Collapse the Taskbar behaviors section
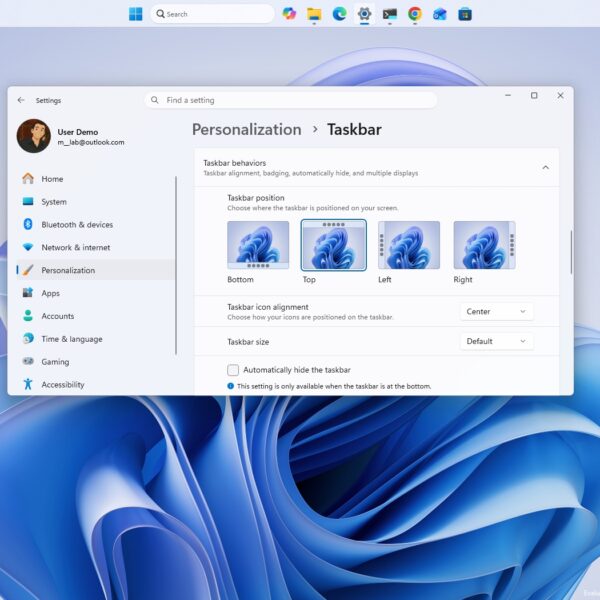Screen dimensions: 600x600 tap(545, 168)
